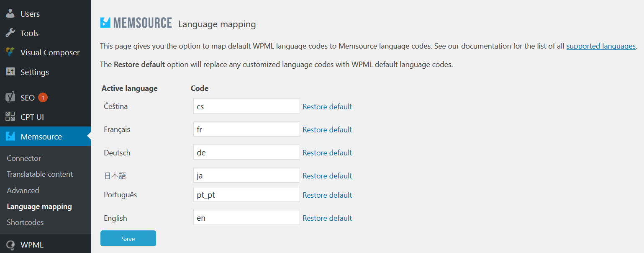Viewport: 644px width, 253px height.
Task: Click the Save button
Action: (x=128, y=238)
